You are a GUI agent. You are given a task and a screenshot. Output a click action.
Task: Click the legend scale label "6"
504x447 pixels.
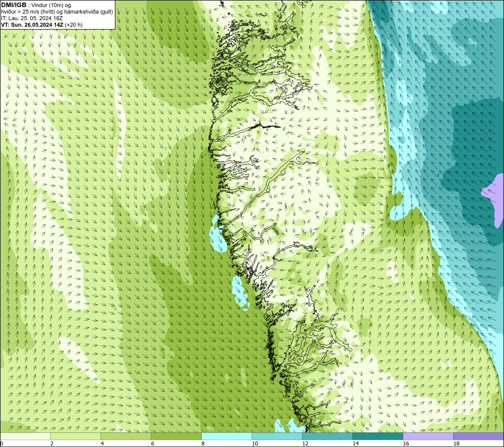pyautogui.click(x=153, y=444)
